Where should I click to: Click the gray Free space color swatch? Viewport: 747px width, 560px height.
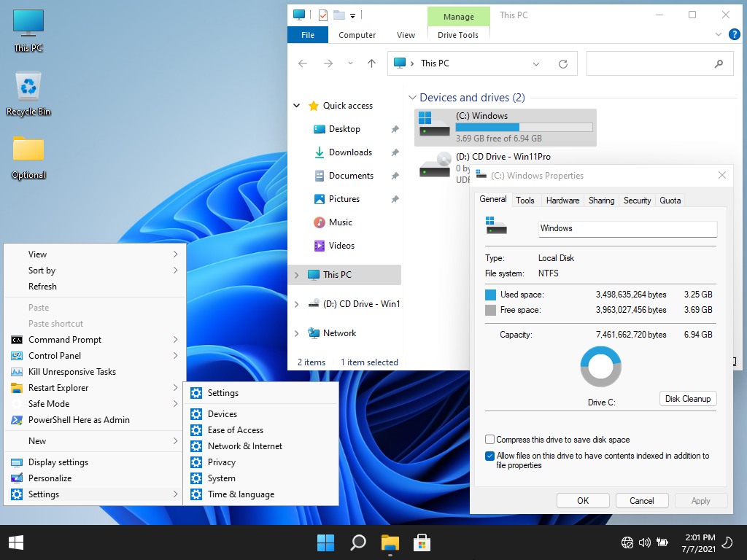(x=490, y=310)
